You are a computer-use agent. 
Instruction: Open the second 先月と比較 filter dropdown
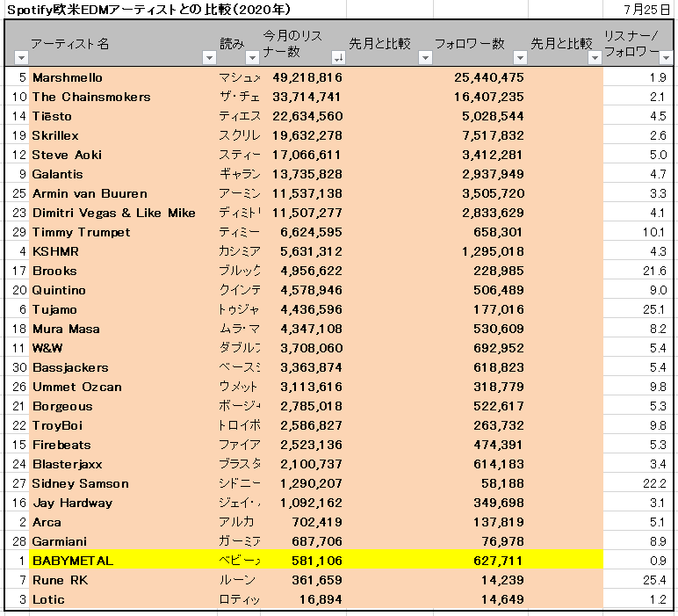coord(595,57)
